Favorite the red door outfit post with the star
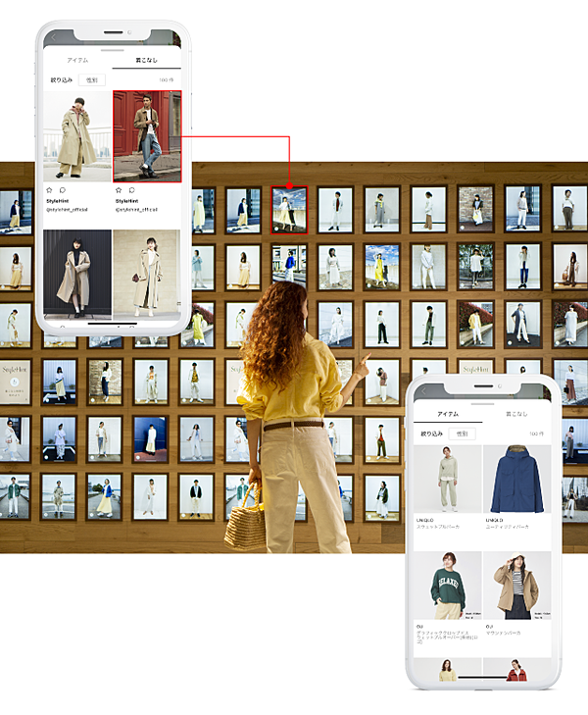Viewport: 588px width, 715px height. coord(119,190)
